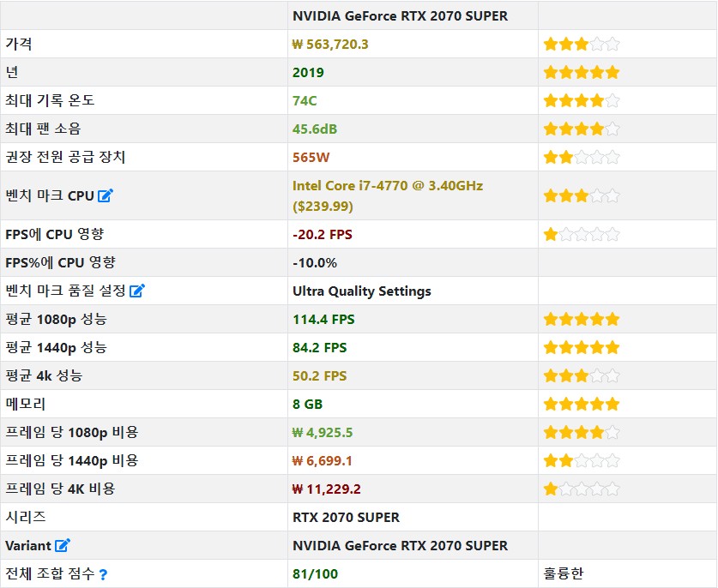The image size is (718, 588).
Task: Open help icon next to 전체 조합 점수
Action: click(103, 573)
